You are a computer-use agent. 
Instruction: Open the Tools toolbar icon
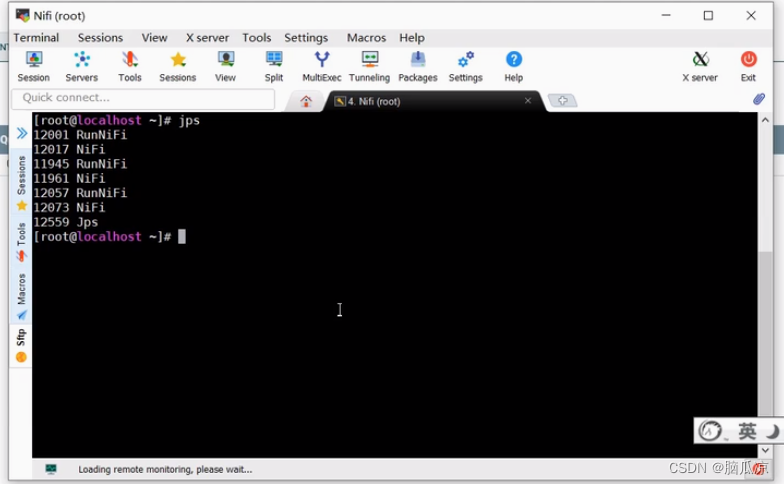coord(130,66)
